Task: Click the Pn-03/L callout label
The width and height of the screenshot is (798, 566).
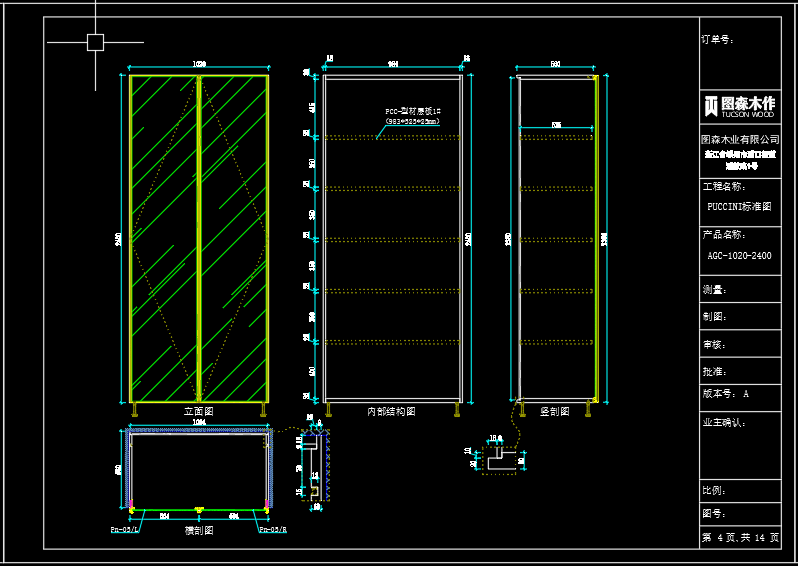Action: click(x=125, y=529)
